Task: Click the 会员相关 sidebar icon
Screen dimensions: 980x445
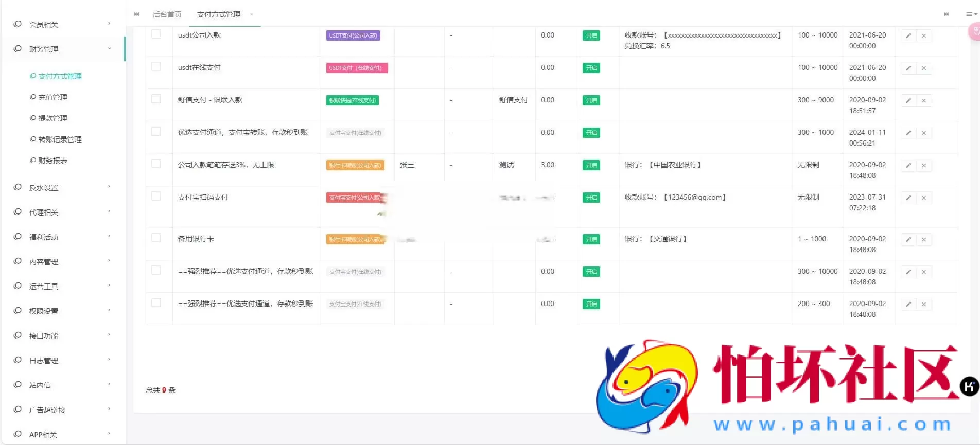Action: click(17, 24)
